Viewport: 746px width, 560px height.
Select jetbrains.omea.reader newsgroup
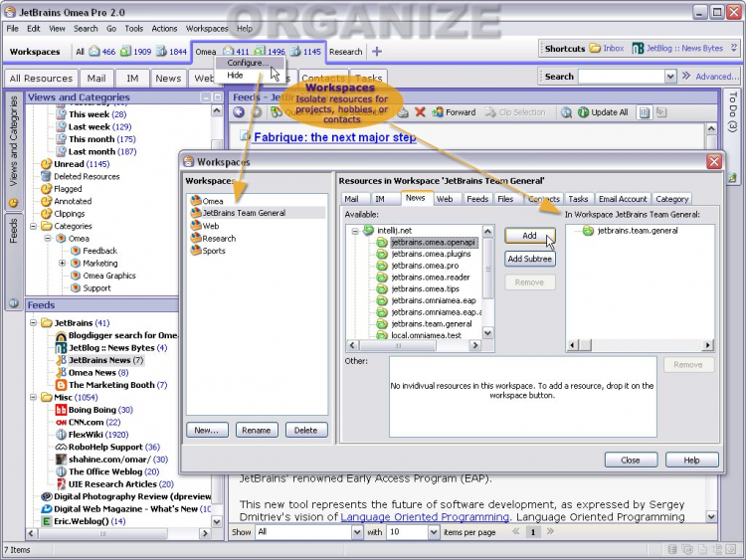430,278
